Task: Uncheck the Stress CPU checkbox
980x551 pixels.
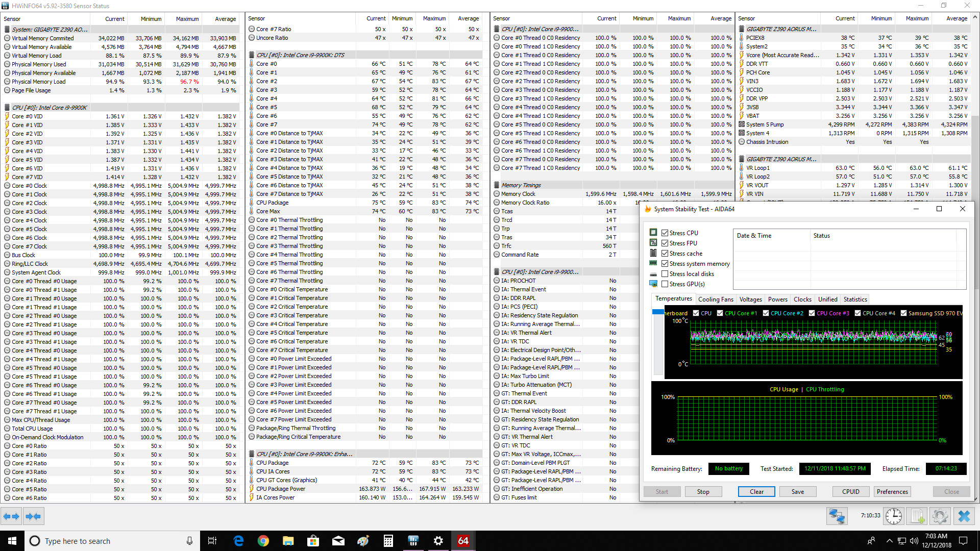Action: coord(665,233)
